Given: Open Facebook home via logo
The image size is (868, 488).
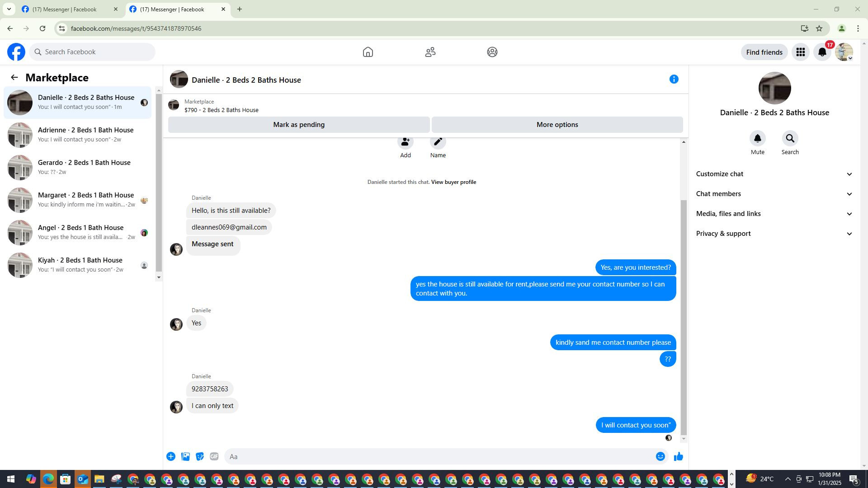Looking at the screenshot, I should 16,52.
